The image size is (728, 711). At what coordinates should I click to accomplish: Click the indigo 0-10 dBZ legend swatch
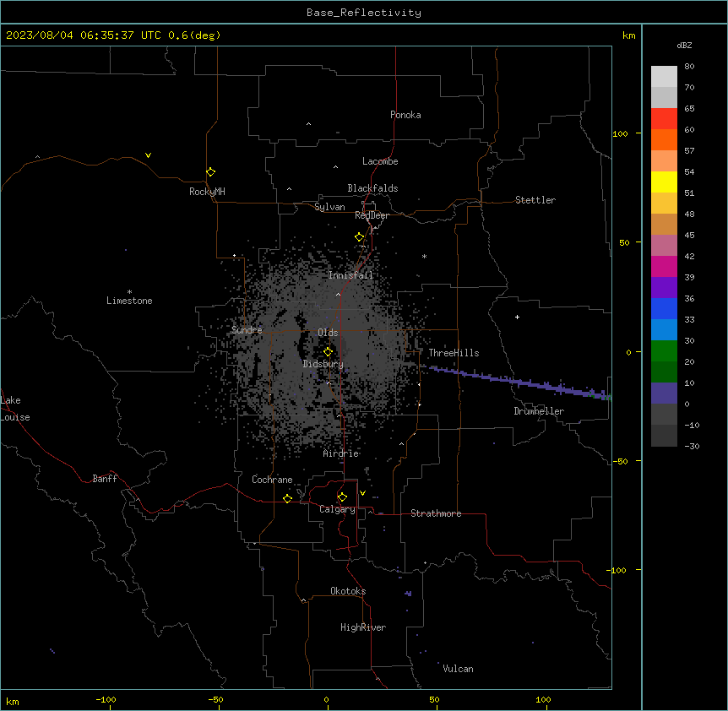tap(664, 393)
